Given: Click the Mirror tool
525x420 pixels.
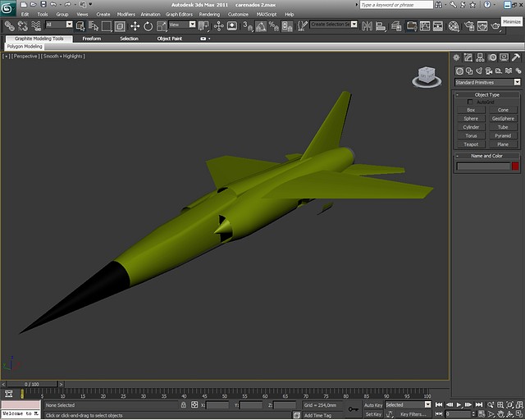Looking at the screenshot, I should (x=367, y=25).
